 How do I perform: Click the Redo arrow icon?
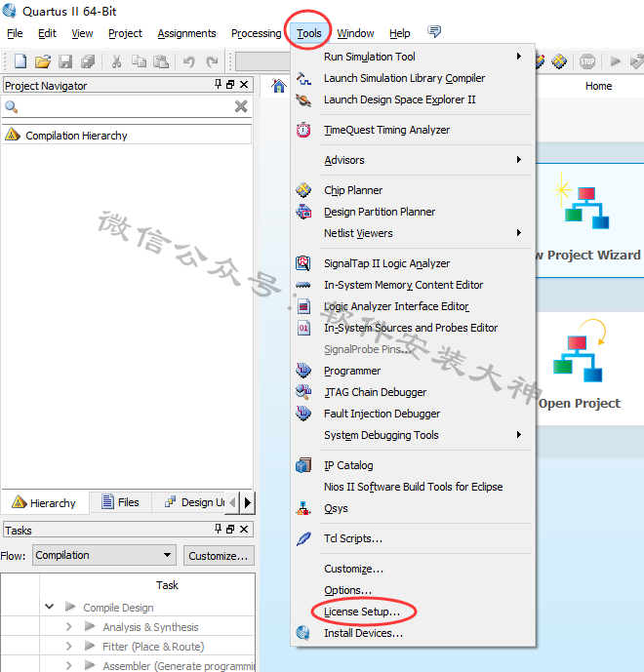tap(212, 61)
